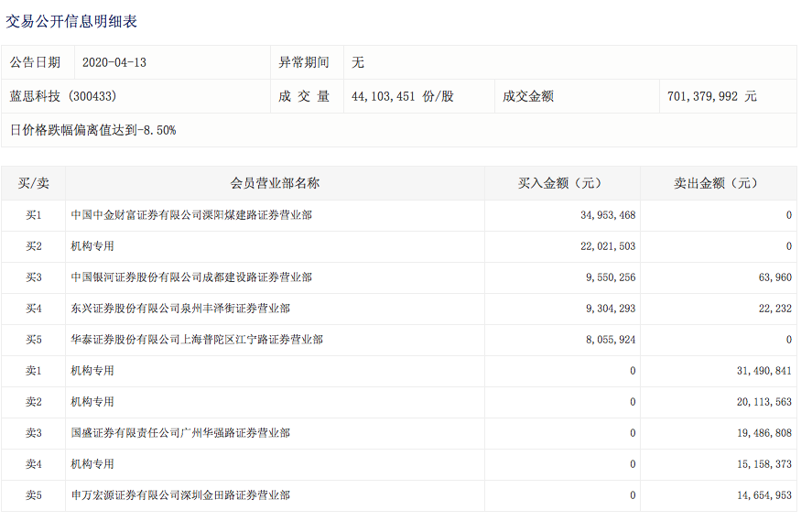The width and height of the screenshot is (812, 521).
Task: Click the 成交金额 value 701,379,992 元
Action: pyautogui.click(x=712, y=96)
